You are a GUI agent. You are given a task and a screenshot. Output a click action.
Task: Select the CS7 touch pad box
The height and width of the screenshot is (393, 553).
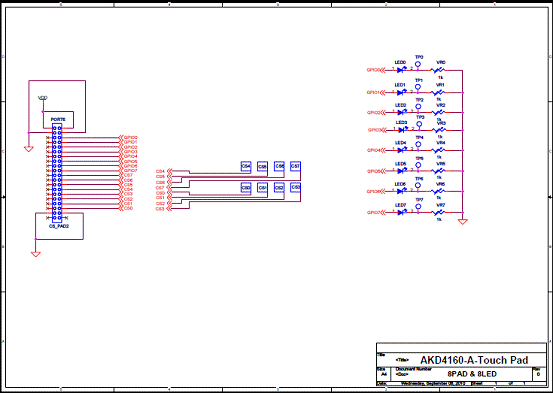point(295,166)
